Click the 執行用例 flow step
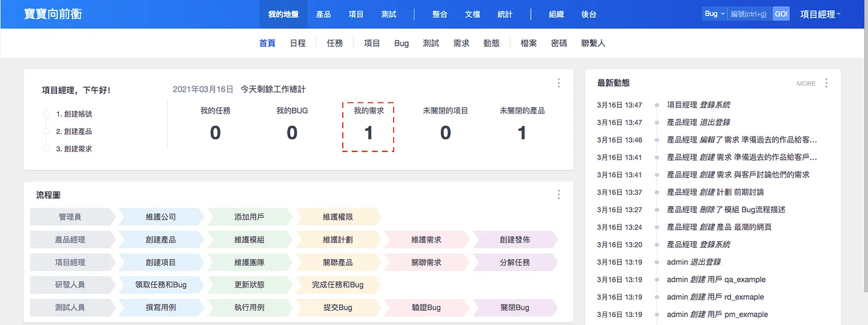The image size is (868, 325). [249, 308]
